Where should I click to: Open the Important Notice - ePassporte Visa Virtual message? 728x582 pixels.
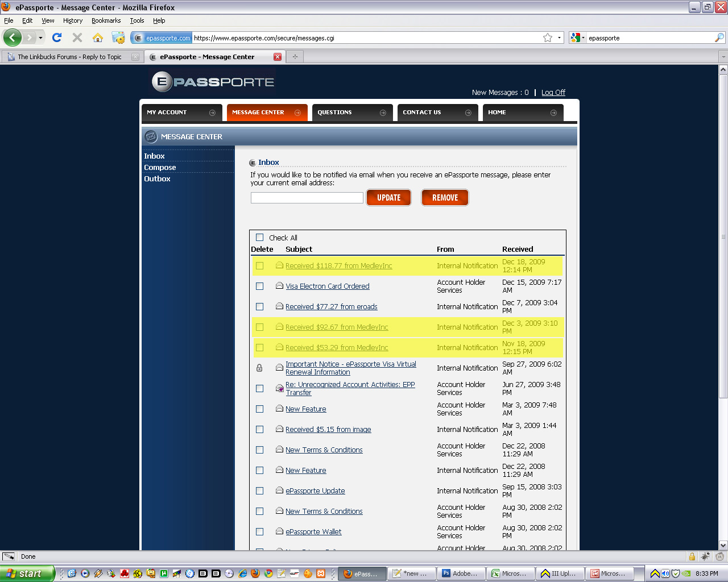(x=351, y=368)
